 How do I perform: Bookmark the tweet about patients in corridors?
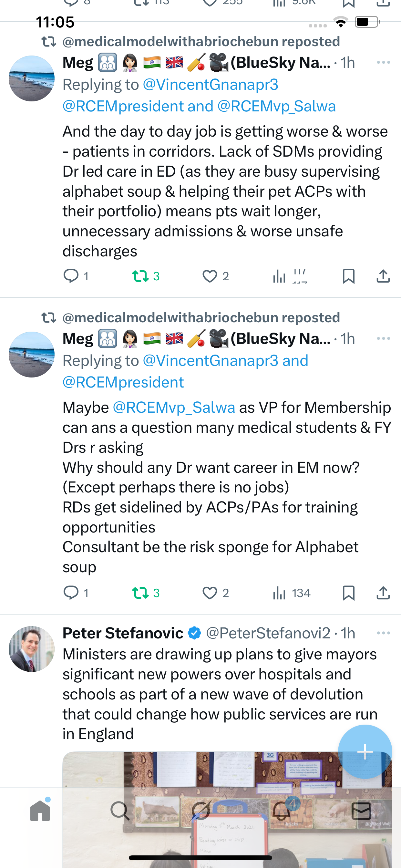pyautogui.click(x=348, y=276)
